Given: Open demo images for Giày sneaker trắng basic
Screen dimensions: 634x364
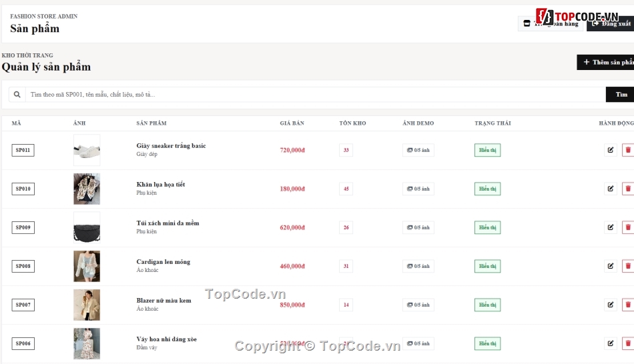Looking at the screenshot, I should point(418,150).
